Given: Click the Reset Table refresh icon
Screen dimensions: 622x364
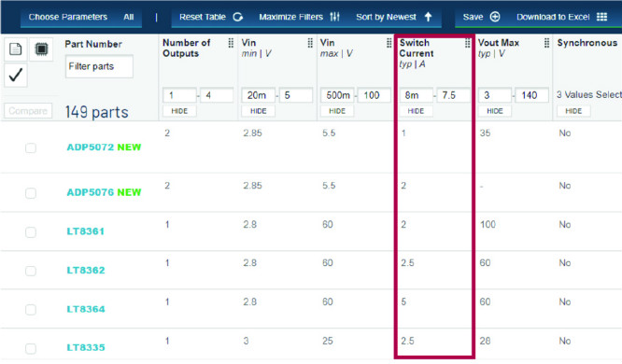Looking at the screenshot, I should coord(237,17).
